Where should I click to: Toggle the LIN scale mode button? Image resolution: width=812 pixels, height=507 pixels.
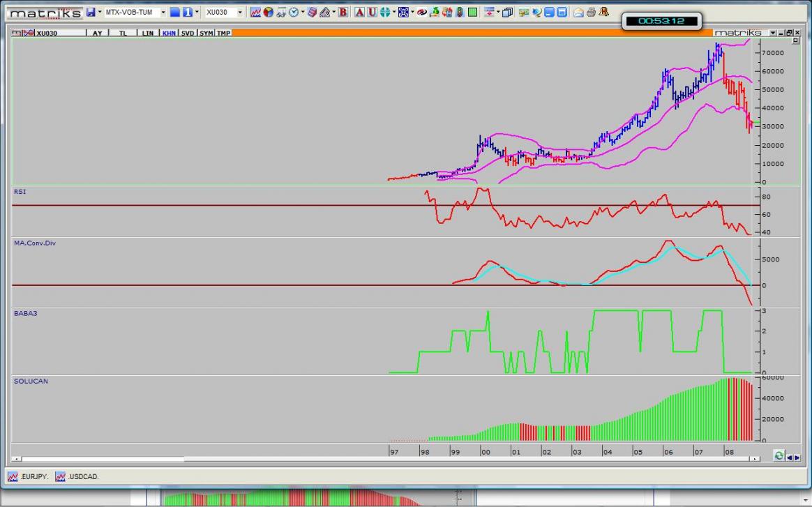tap(148, 33)
